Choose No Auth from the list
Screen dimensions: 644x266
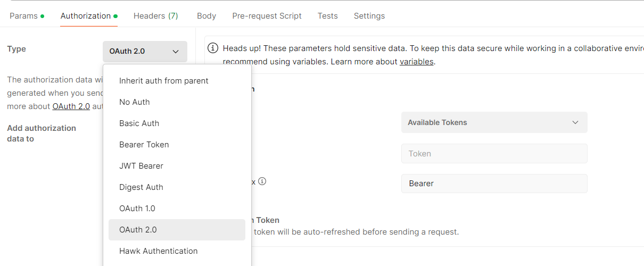pos(135,102)
